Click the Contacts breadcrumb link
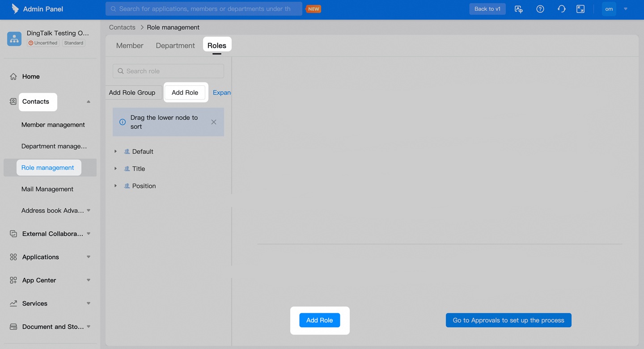The image size is (644, 349). 122,27
